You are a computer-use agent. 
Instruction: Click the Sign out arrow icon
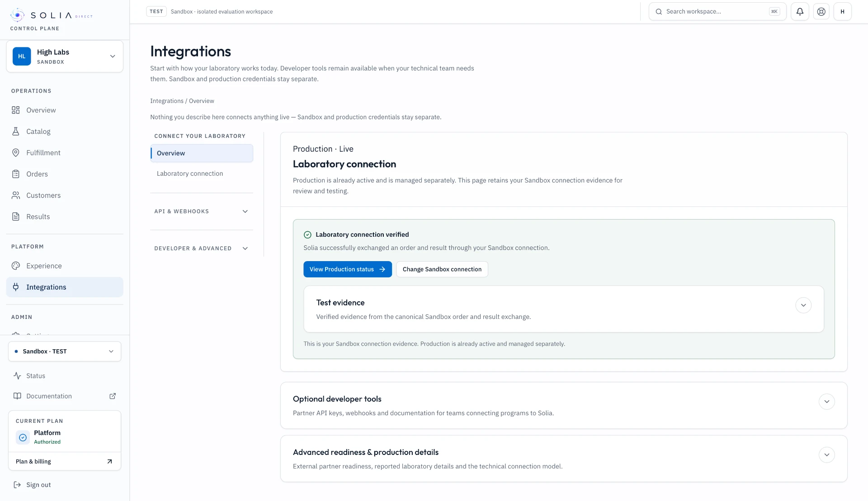coord(17,485)
